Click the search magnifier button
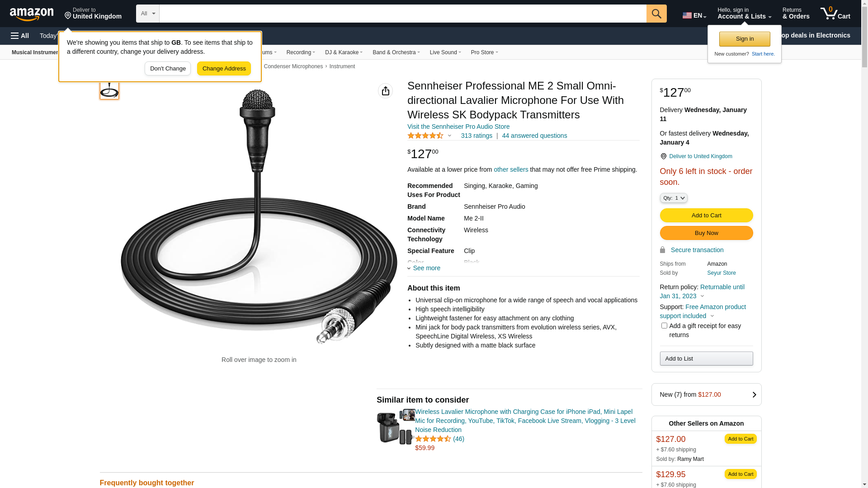 (x=656, y=14)
